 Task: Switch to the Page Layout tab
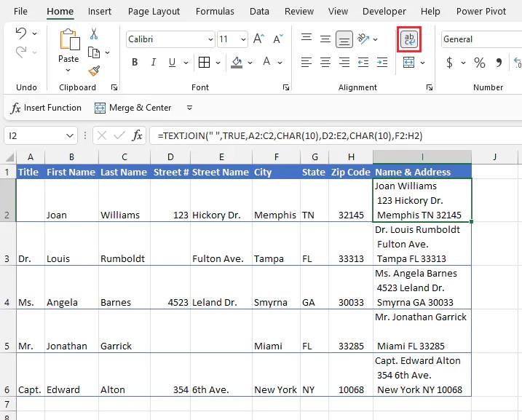click(x=154, y=12)
